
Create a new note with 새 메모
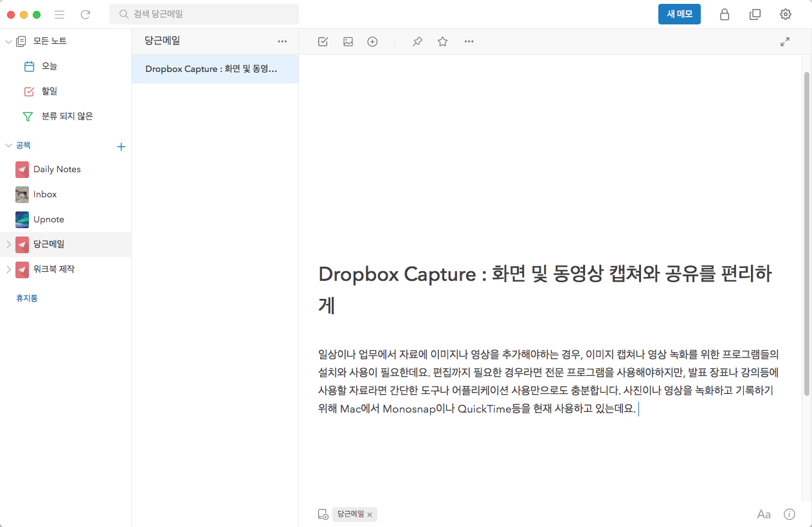tap(680, 14)
